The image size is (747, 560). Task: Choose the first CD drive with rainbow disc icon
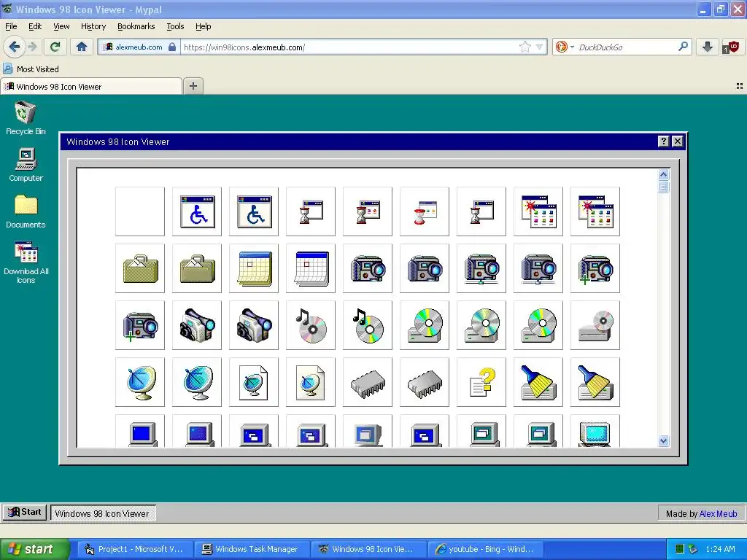click(425, 325)
